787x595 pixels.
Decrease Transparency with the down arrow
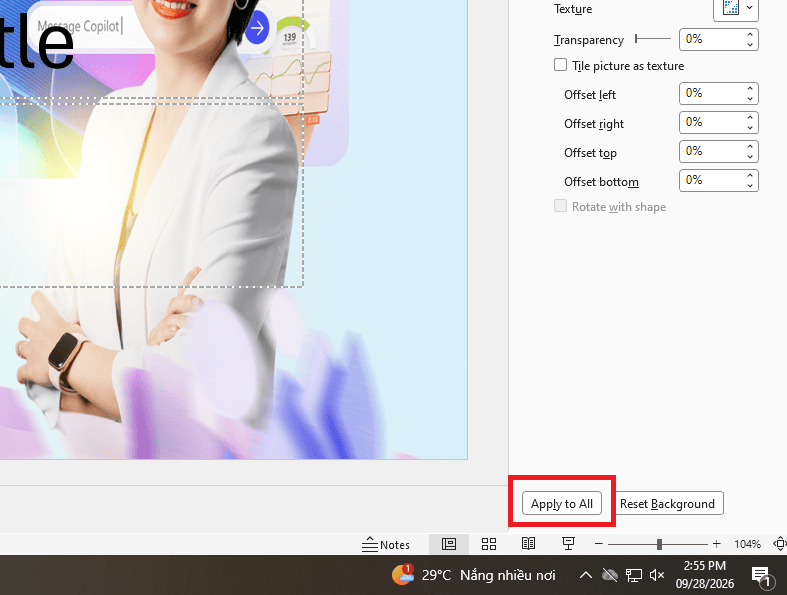point(750,45)
